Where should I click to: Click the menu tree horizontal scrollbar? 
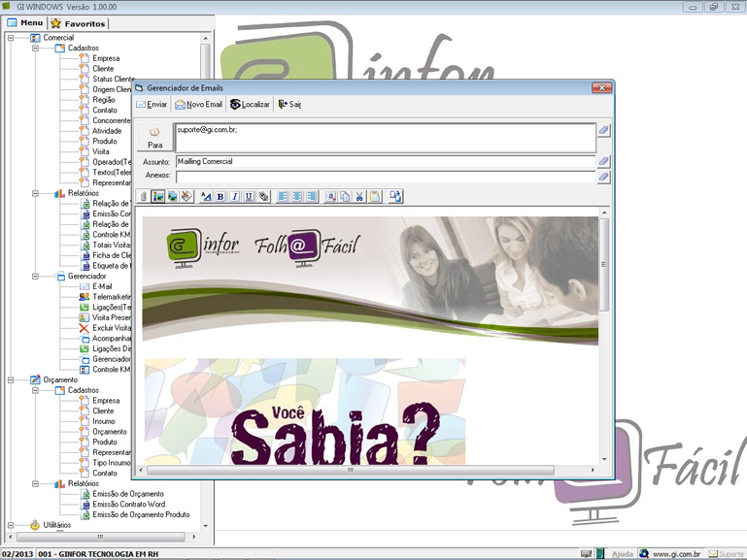click(100, 537)
